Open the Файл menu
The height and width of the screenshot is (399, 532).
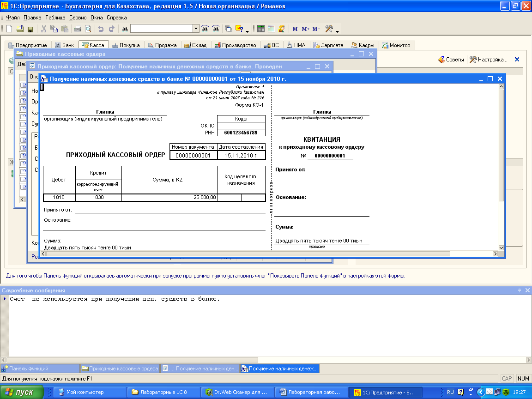tap(13, 18)
